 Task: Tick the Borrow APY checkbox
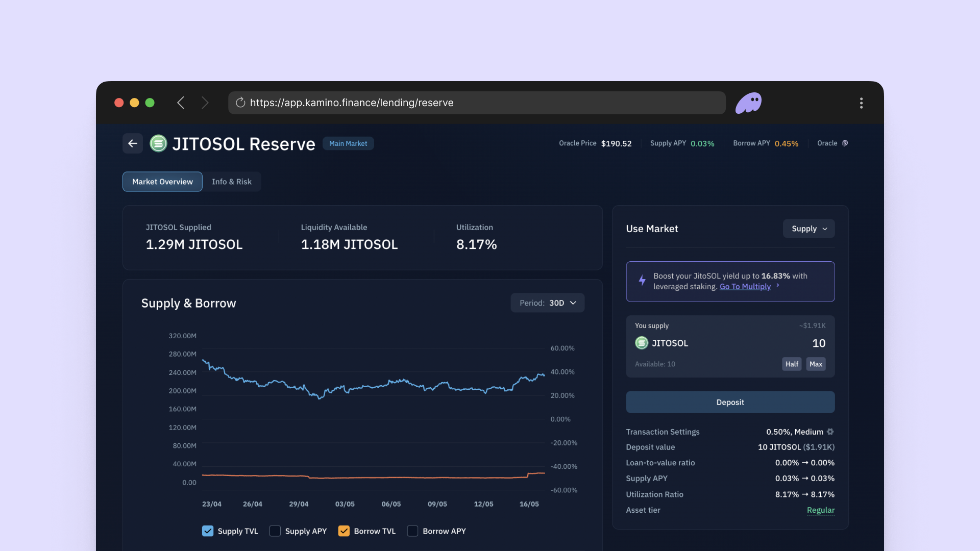point(412,531)
